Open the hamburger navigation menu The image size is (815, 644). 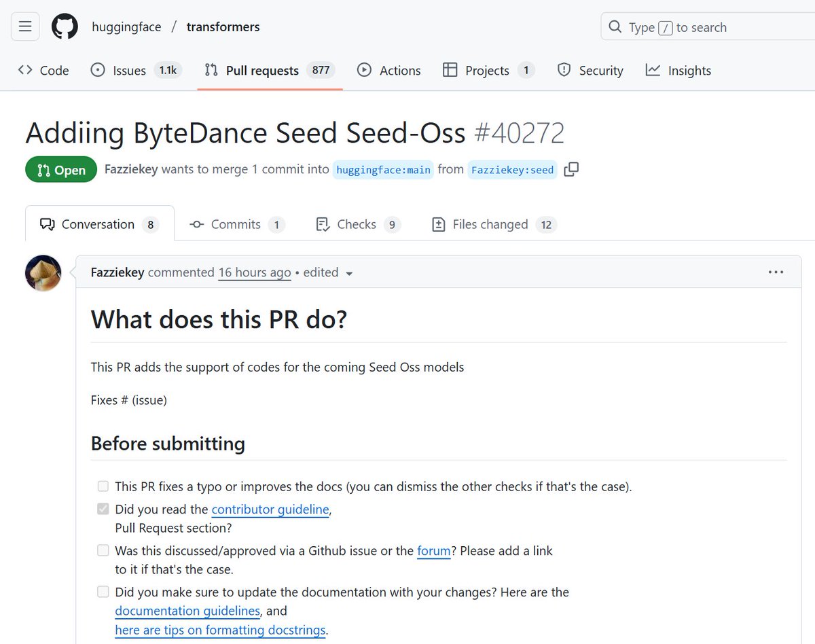coord(25,26)
